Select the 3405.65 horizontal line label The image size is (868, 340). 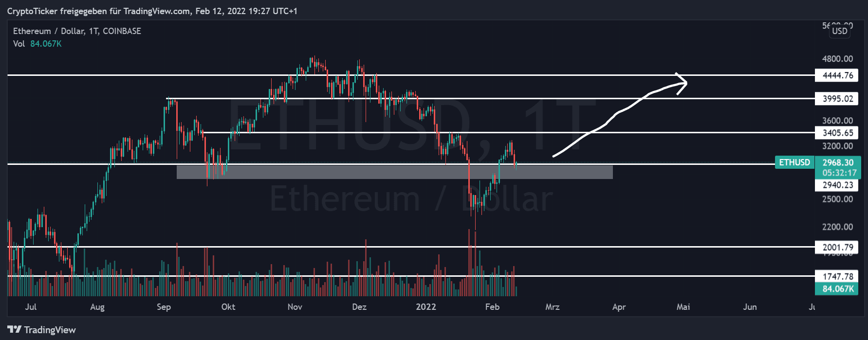837,133
